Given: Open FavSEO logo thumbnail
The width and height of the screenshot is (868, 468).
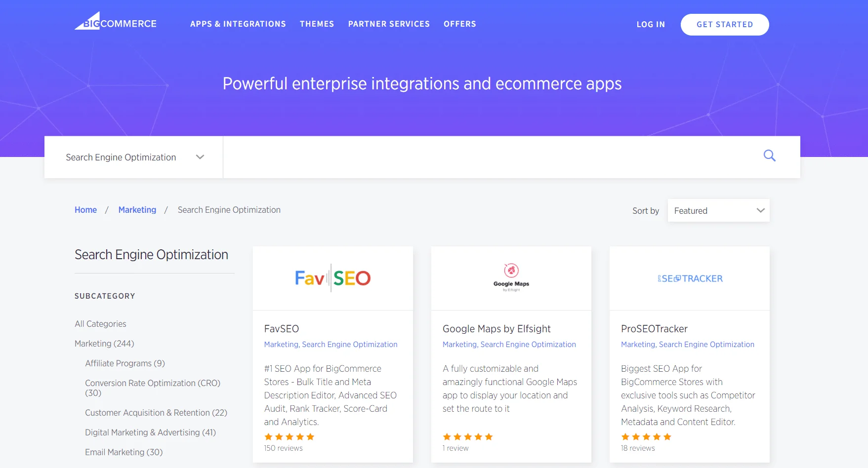Looking at the screenshot, I should (332, 278).
